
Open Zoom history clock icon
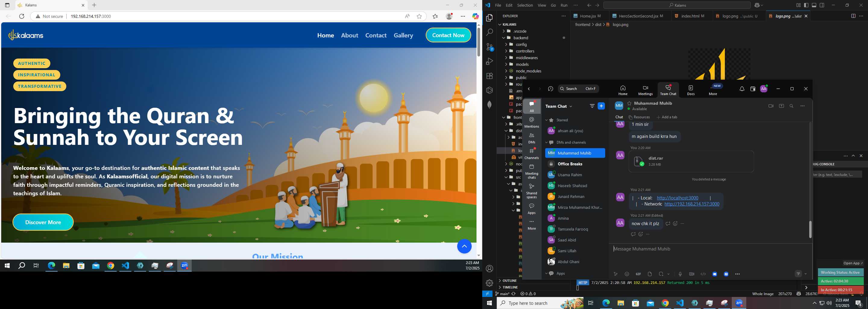pos(551,89)
